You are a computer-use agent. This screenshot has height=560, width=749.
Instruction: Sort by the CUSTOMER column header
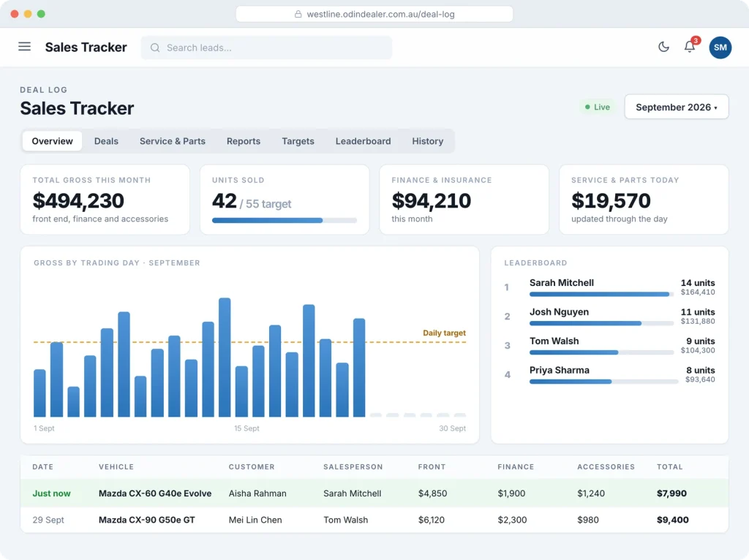(x=252, y=467)
